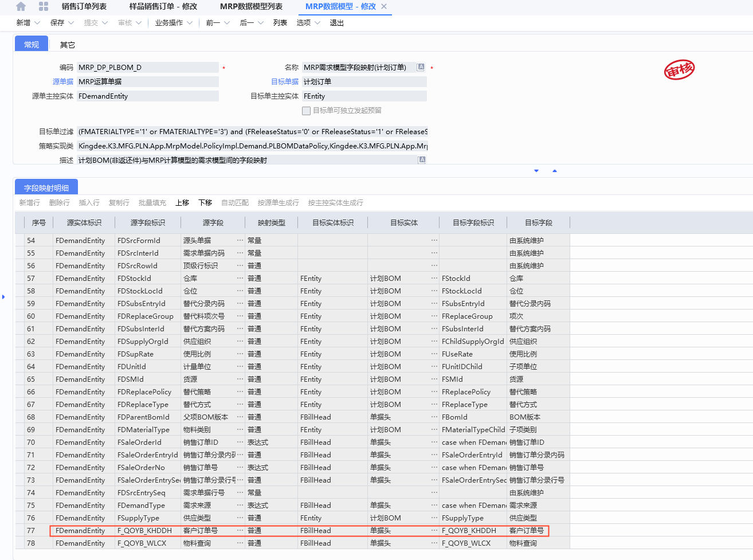Expand header panel with the down arrow
The width and height of the screenshot is (753, 560).
pos(536,171)
